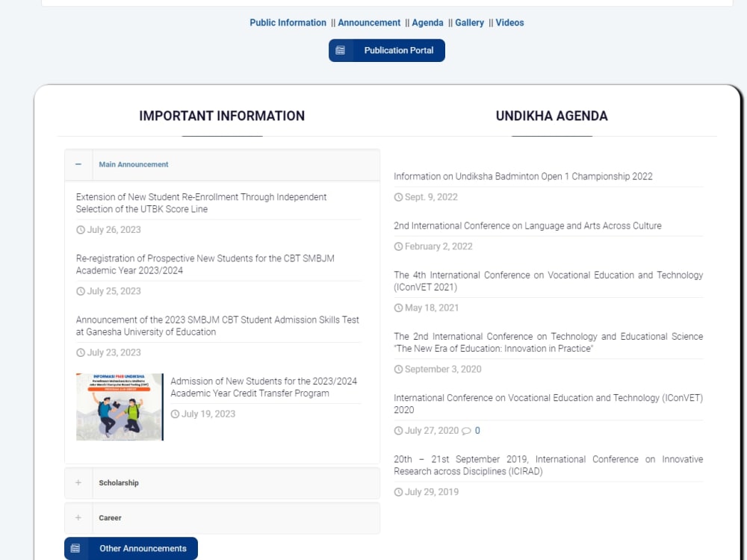
Task: Open IConVET 2020 conference agenda item
Action: (x=548, y=404)
